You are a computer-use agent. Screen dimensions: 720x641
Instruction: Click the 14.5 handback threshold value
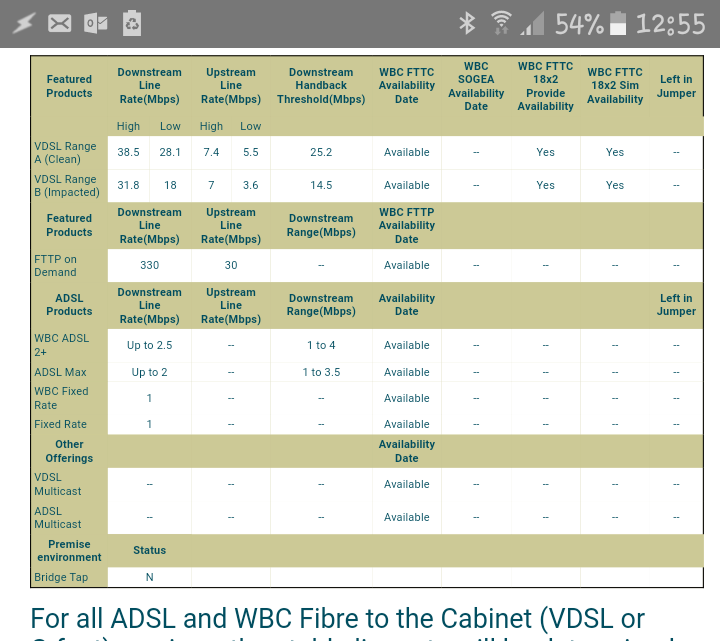(x=321, y=185)
